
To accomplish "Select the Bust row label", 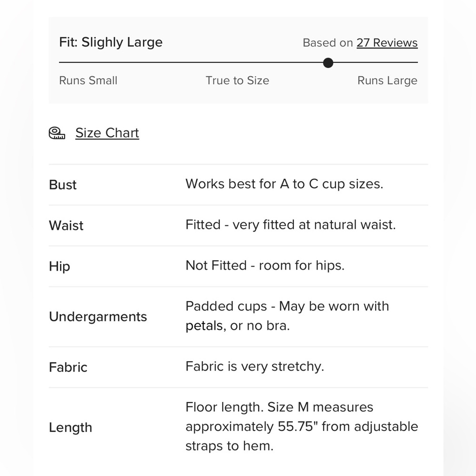I will pos(63,185).
